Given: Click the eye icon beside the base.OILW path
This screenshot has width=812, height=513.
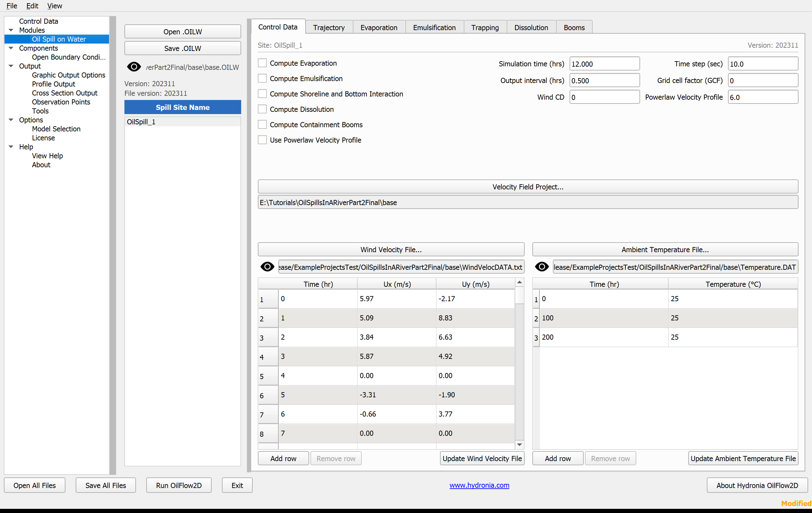Looking at the screenshot, I should click(x=134, y=67).
